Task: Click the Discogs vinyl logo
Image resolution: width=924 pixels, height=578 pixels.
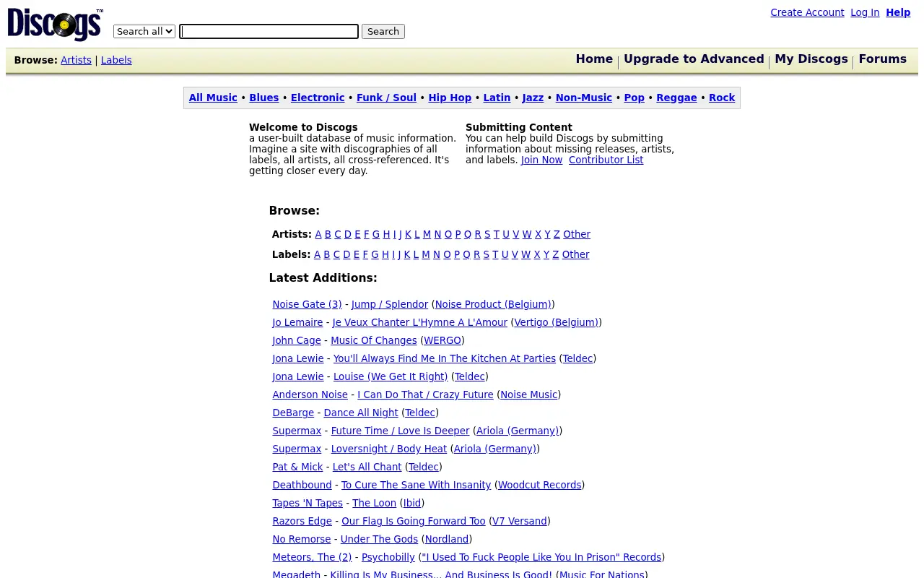Action: point(56,25)
